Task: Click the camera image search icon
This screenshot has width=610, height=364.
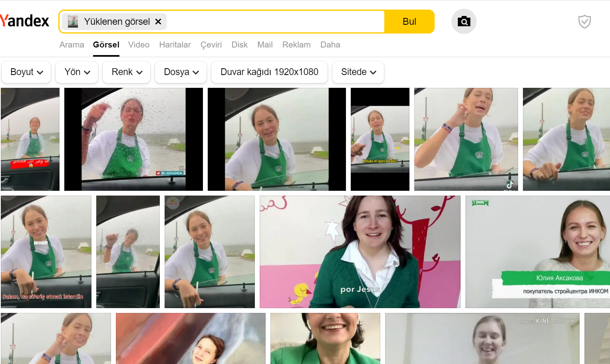Action: [x=463, y=22]
